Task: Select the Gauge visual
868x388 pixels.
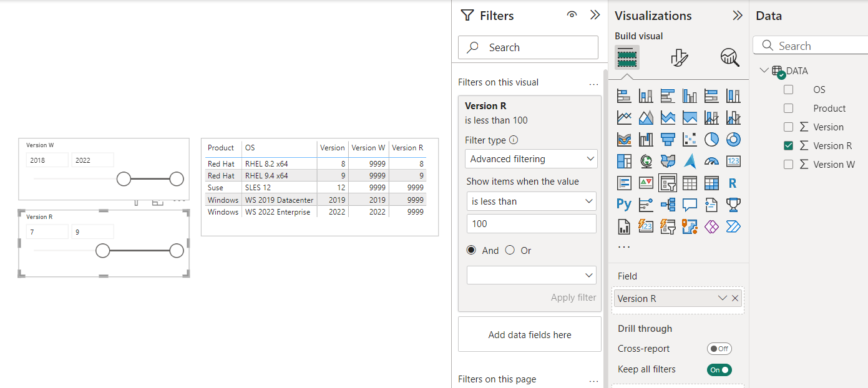Action: [x=711, y=161]
